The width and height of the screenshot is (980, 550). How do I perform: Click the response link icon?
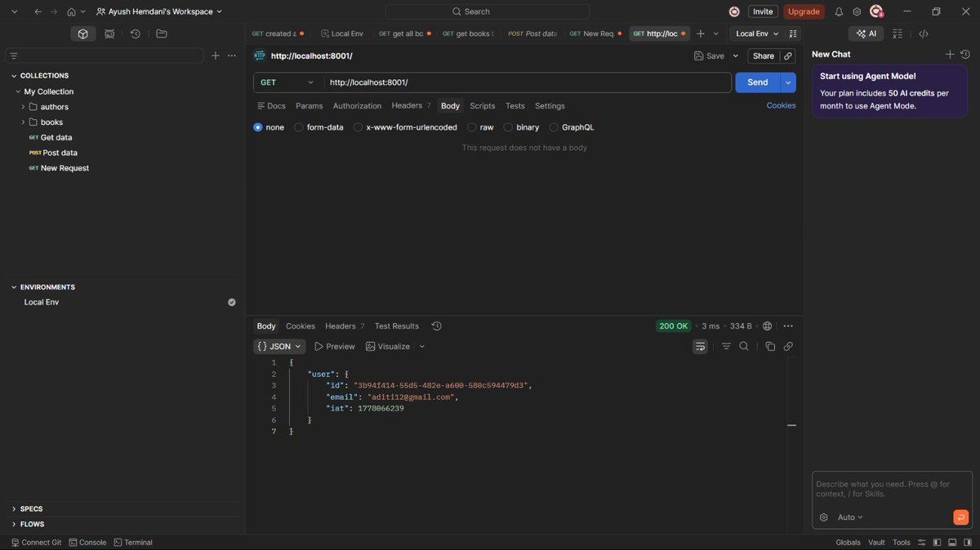click(788, 346)
